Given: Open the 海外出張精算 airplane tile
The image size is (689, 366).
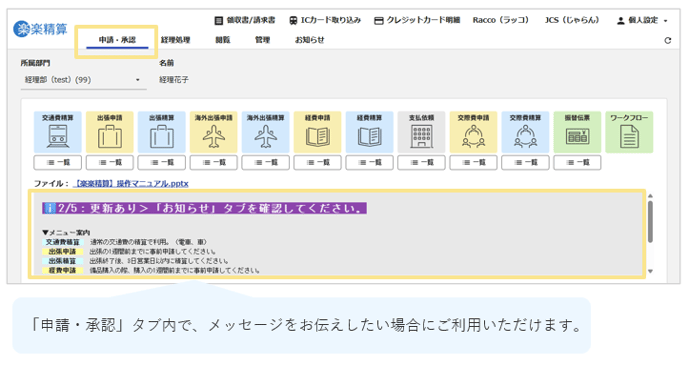Looking at the screenshot, I should (265, 132).
